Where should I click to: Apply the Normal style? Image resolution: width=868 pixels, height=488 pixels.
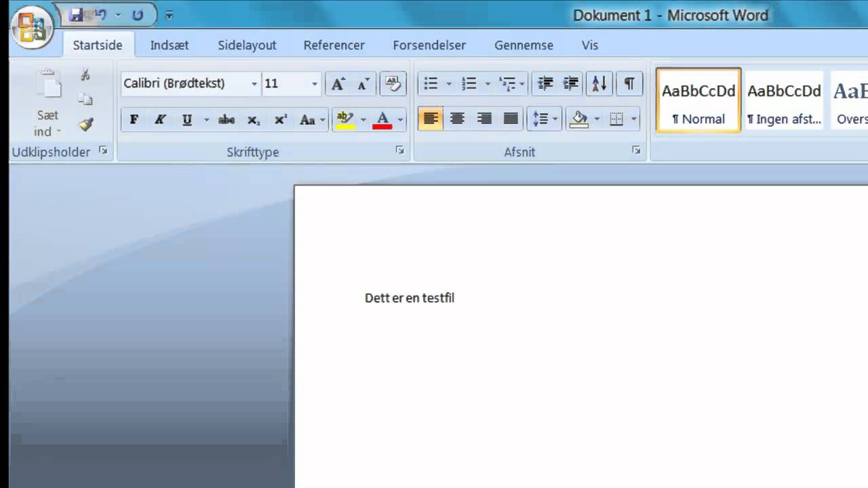(x=698, y=100)
